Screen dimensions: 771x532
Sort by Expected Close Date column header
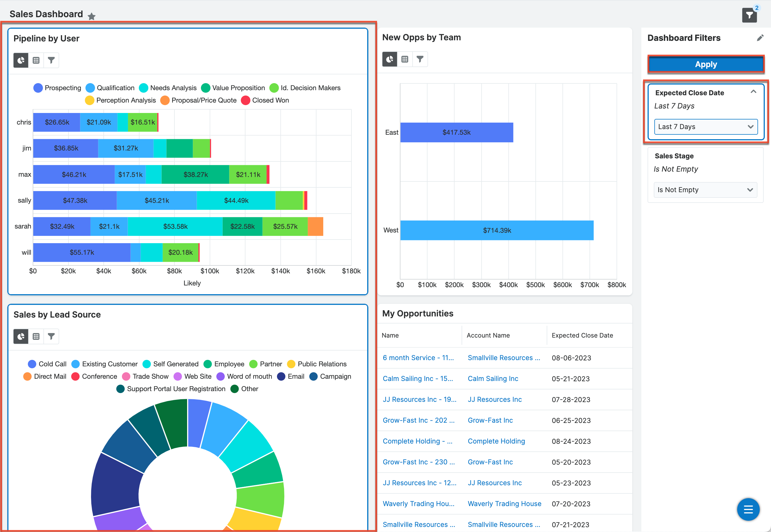point(582,335)
